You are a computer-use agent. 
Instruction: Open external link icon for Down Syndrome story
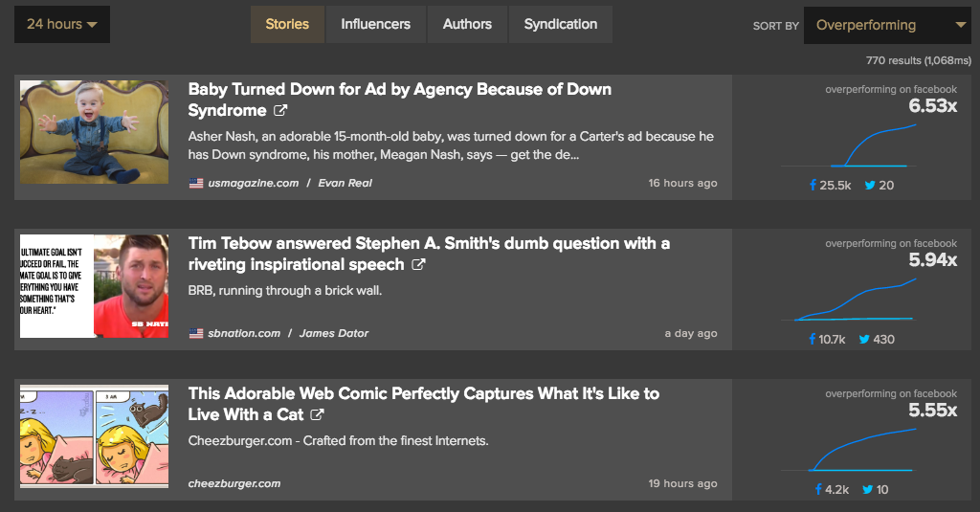pos(280,112)
